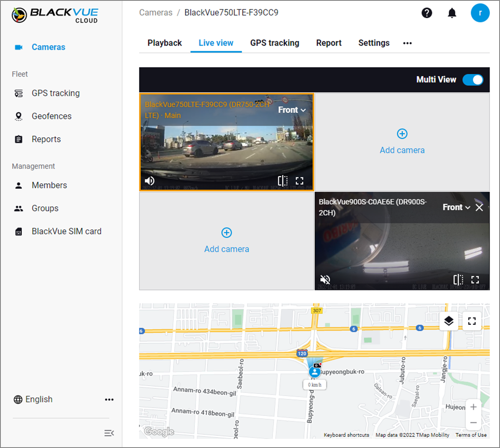This screenshot has width=500, height=448.
Task: Open BlackVue SIM card in sidebar
Action: (67, 231)
